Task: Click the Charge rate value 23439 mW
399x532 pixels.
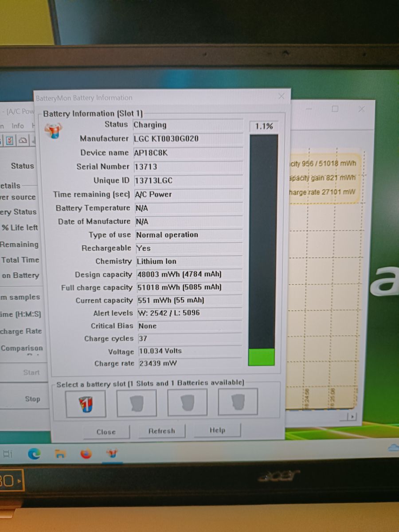Action: click(x=189, y=363)
